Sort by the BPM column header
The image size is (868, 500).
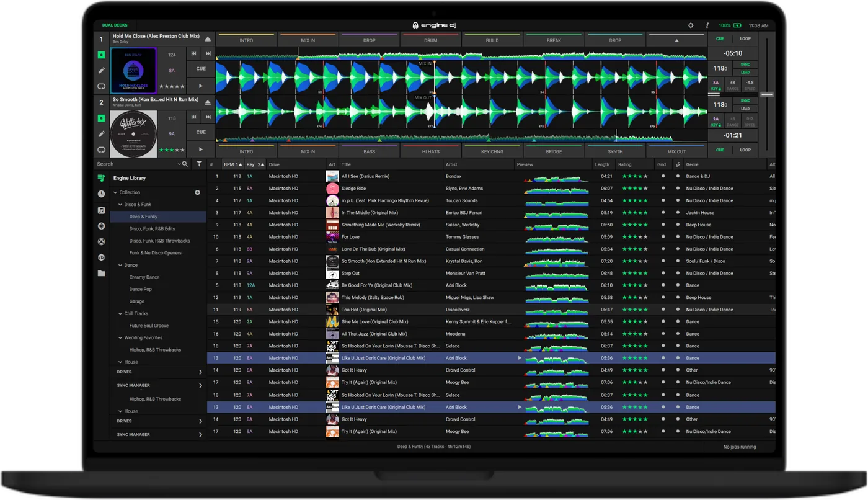[232, 164]
